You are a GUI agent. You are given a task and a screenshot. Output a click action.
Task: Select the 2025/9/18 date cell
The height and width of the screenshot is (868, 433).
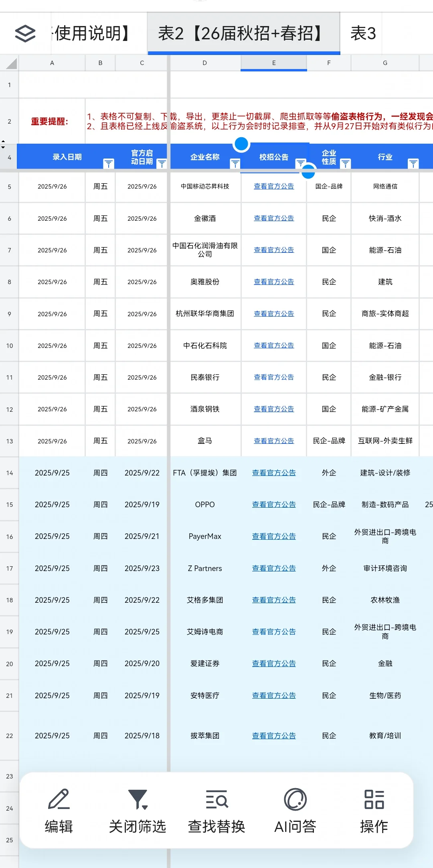pyautogui.click(x=142, y=736)
